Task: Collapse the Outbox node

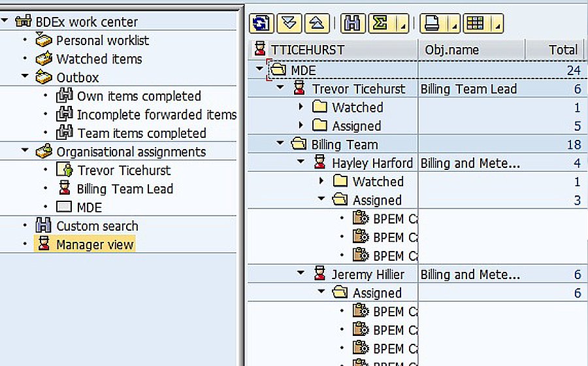Action: (x=25, y=76)
